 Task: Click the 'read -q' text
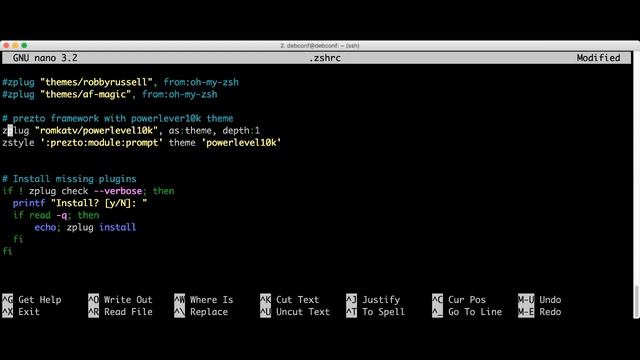tap(48, 215)
